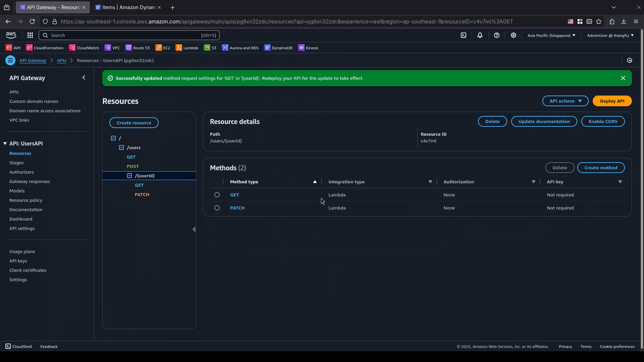644x362 pixels.
Task: Open VPC shortcut in favorites bar
Action: click(112, 48)
